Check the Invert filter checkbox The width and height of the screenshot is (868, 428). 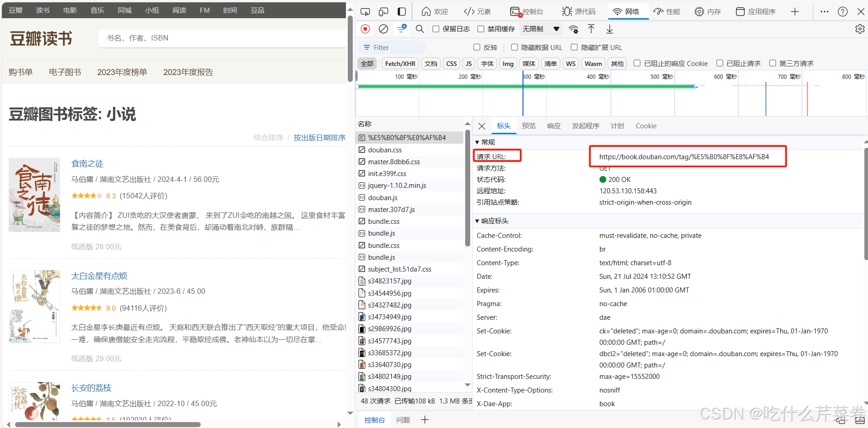(x=477, y=47)
